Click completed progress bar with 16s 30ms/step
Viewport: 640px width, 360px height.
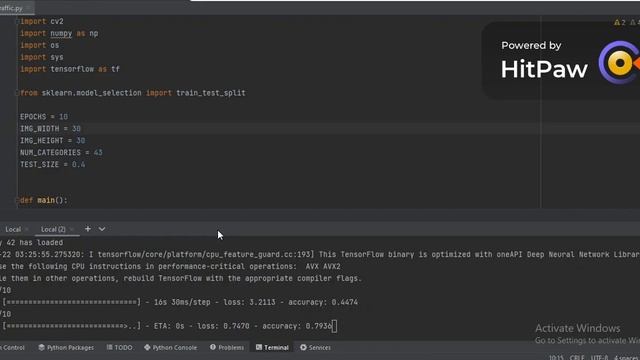tap(71, 302)
